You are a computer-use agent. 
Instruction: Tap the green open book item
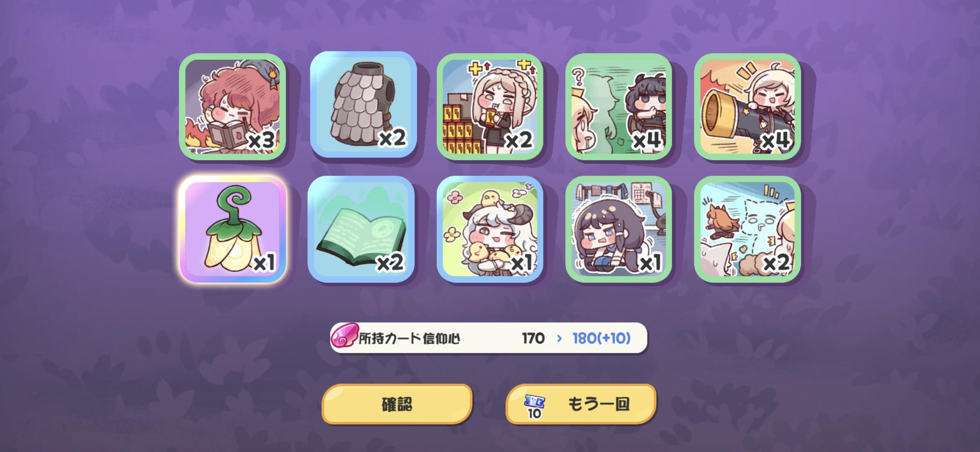click(x=361, y=229)
